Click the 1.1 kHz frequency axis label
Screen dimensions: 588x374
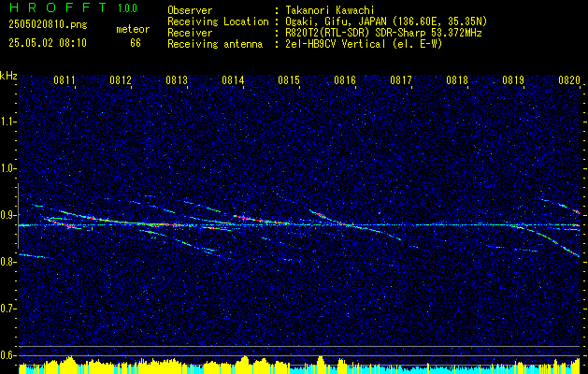7,122
